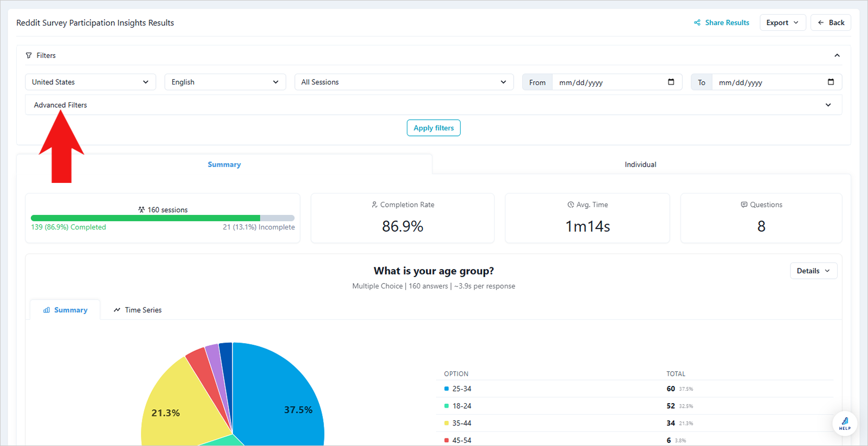Open the English language dropdown
The width and height of the screenshot is (868, 446).
(x=225, y=82)
